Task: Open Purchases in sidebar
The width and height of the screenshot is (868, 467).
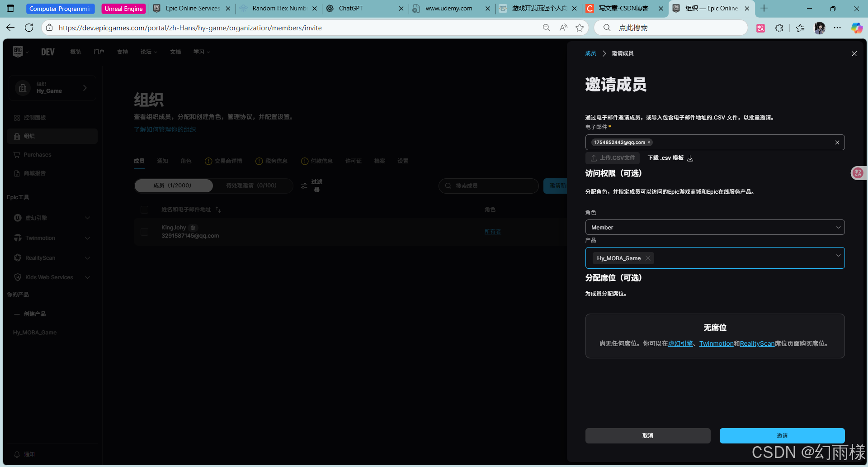Action: coord(52,155)
